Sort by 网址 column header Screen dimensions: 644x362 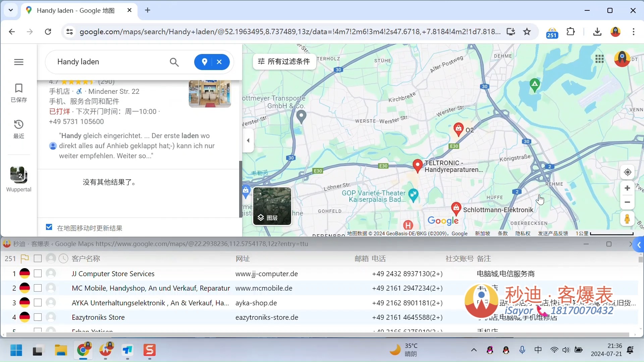tap(243, 258)
